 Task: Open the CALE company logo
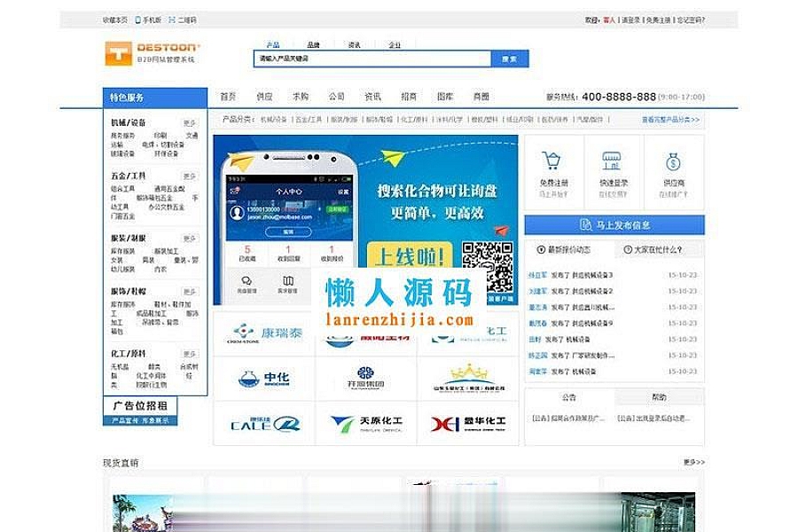[x=265, y=423]
